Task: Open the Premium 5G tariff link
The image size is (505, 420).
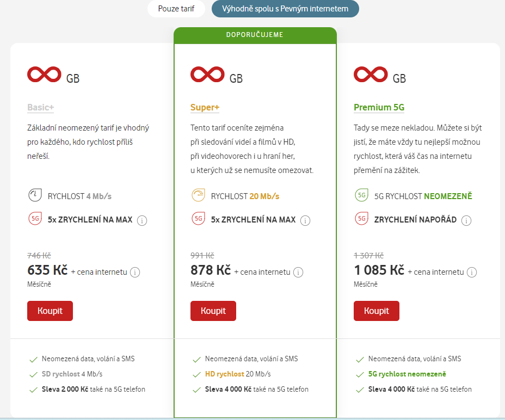Action: (x=379, y=107)
